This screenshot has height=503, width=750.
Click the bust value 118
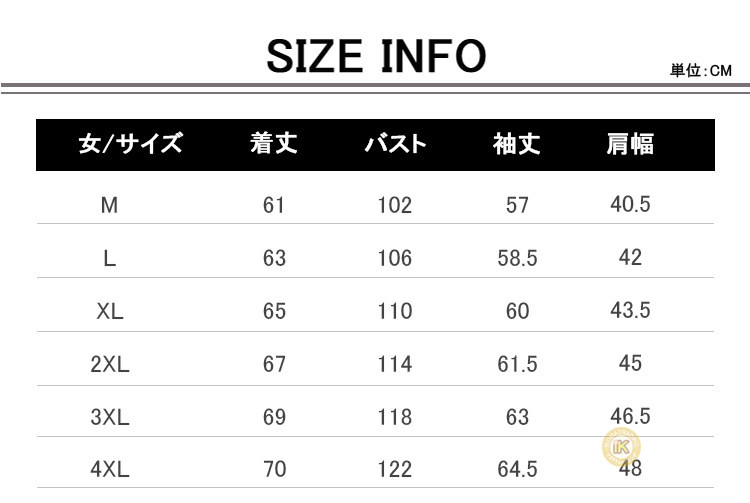[x=395, y=417]
